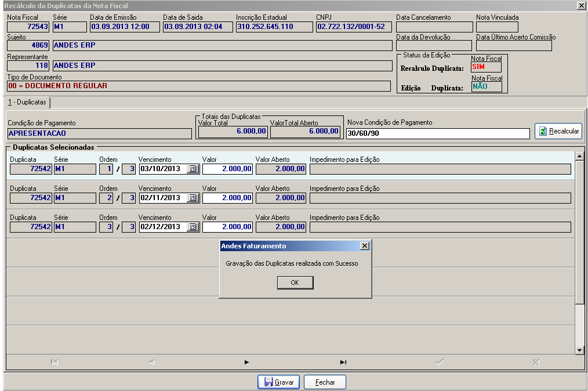Viewport: 588px width, 391px height.
Task: Edit Nova Condição de Pagamento field
Action: tap(438, 133)
